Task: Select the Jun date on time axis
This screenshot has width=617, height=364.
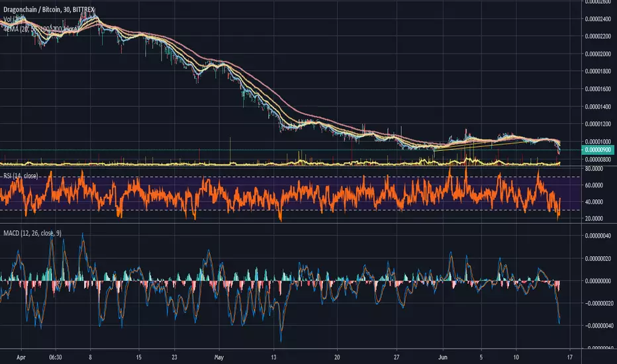Action: 443,357
